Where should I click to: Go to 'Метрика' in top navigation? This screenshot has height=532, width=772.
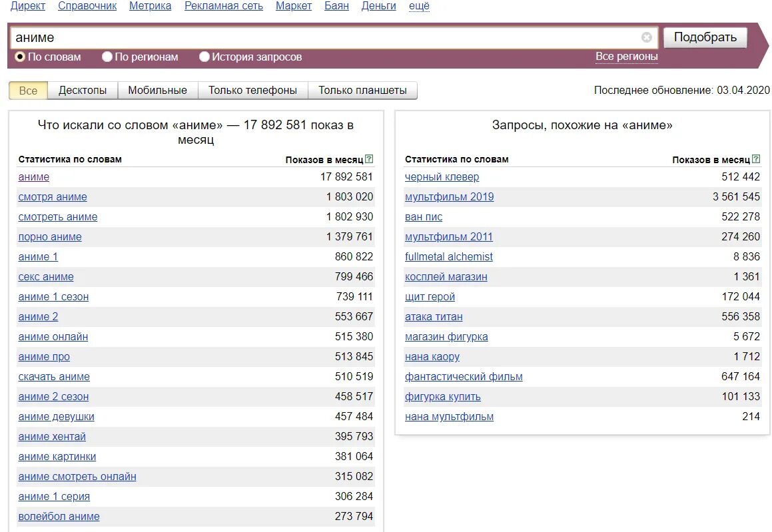click(x=150, y=6)
